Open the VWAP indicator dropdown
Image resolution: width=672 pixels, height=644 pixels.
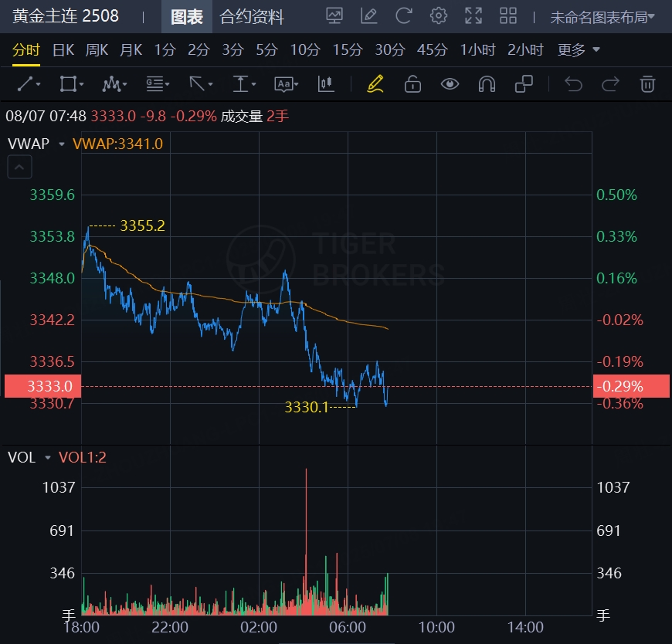click(x=61, y=144)
